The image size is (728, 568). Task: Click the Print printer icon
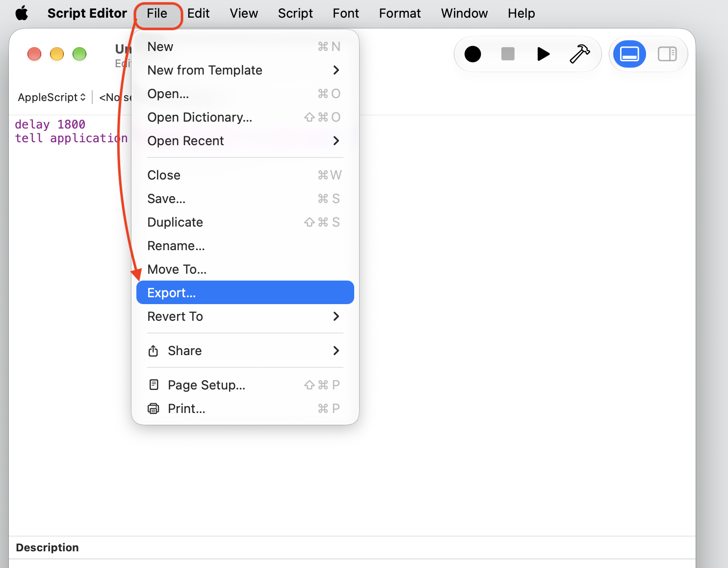(x=154, y=408)
